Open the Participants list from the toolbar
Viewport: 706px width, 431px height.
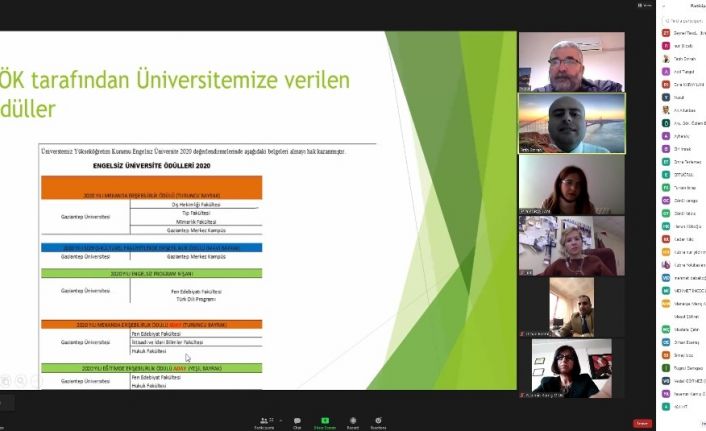pyautogui.click(x=264, y=421)
